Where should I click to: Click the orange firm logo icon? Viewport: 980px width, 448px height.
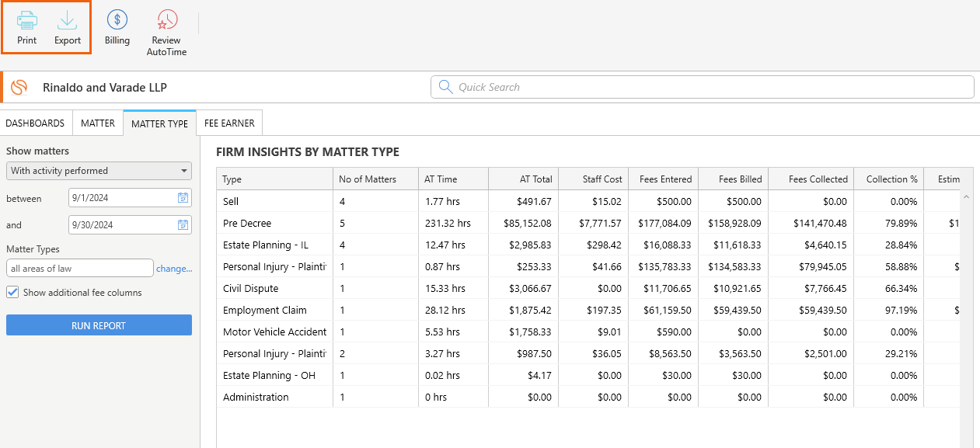pos(19,87)
